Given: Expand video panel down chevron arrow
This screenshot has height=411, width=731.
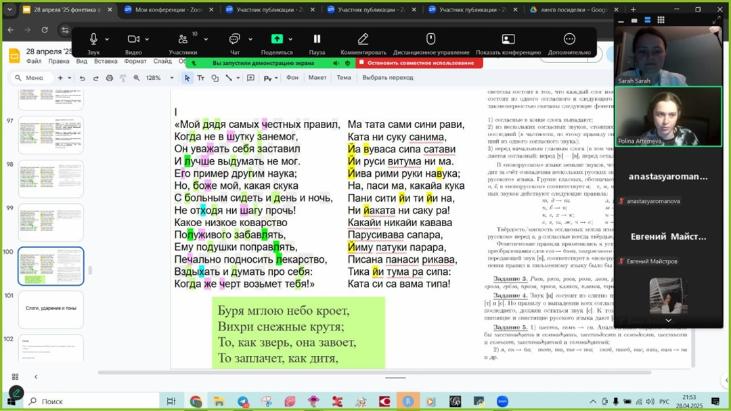Looking at the screenshot, I should click(x=668, y=320).
